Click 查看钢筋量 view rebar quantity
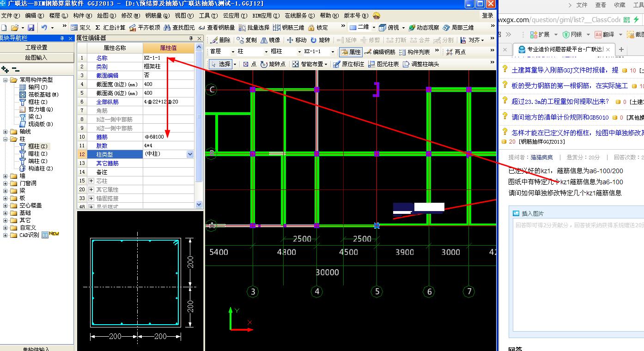 tap(217, 28)
